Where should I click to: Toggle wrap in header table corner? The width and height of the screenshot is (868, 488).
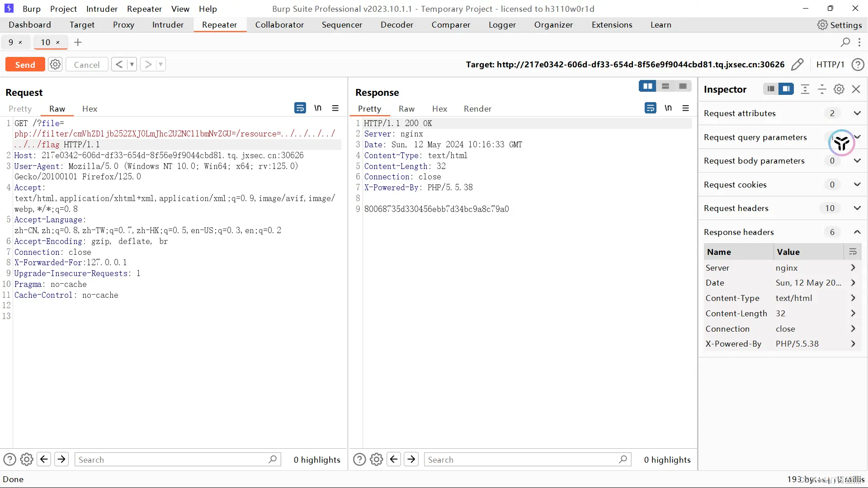coord(853,252)
